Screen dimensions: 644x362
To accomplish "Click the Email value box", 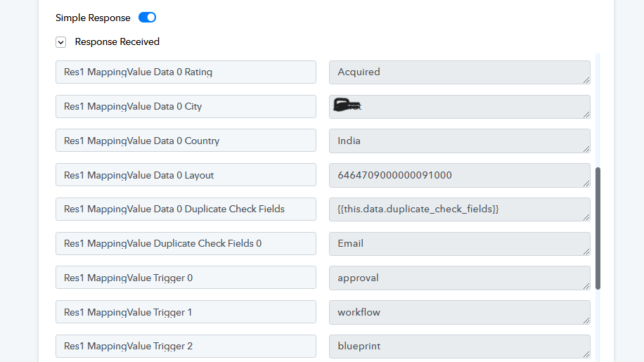I will point(460,244).
